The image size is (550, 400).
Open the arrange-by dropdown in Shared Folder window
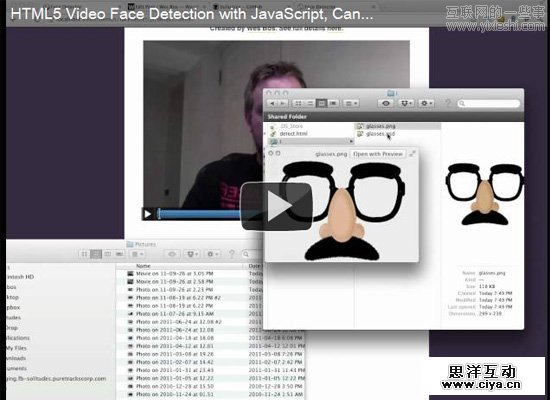(350, 103)
